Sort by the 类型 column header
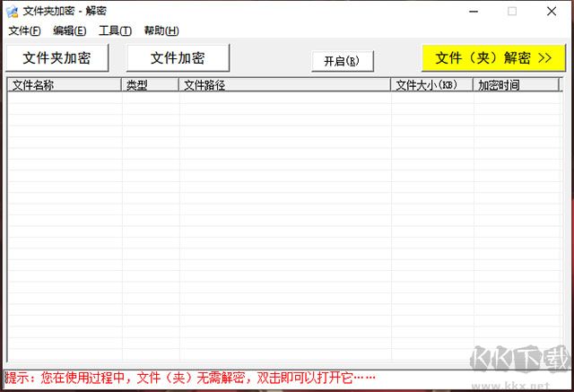The image size is (574, 392). click(x=150, y=85)
